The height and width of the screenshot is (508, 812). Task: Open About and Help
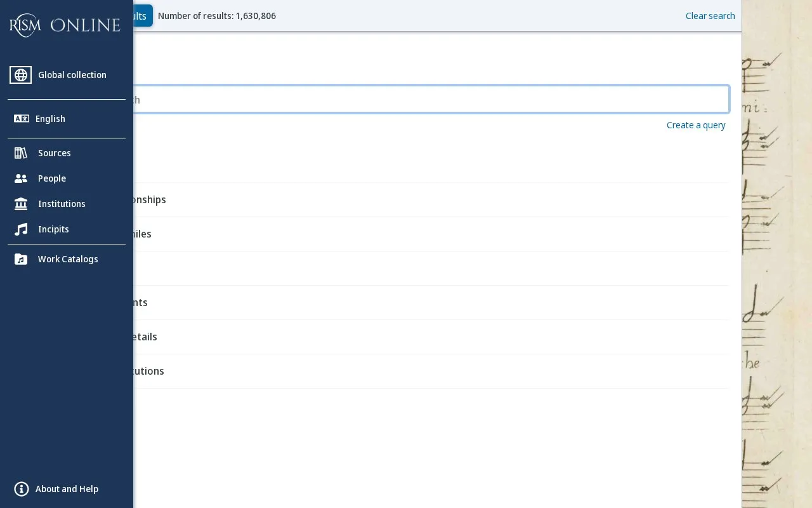pos(67,489)
